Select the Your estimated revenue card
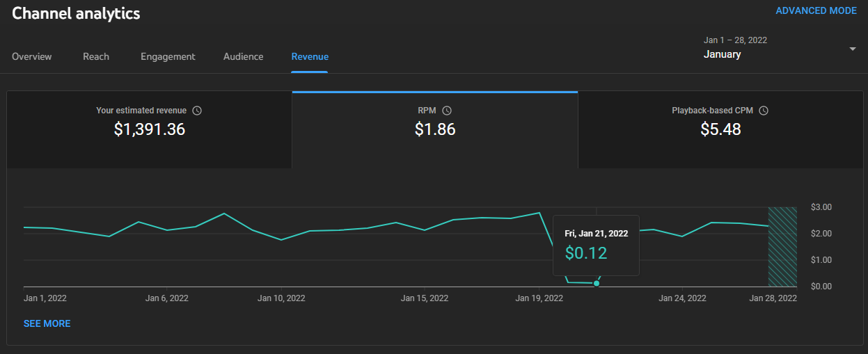Viewport: 868px width, 354px height. click(x=149, y=129)
